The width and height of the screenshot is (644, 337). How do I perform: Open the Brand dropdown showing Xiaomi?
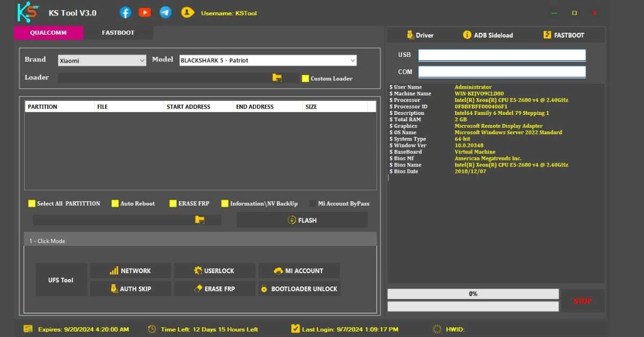[x=102, y=61]
